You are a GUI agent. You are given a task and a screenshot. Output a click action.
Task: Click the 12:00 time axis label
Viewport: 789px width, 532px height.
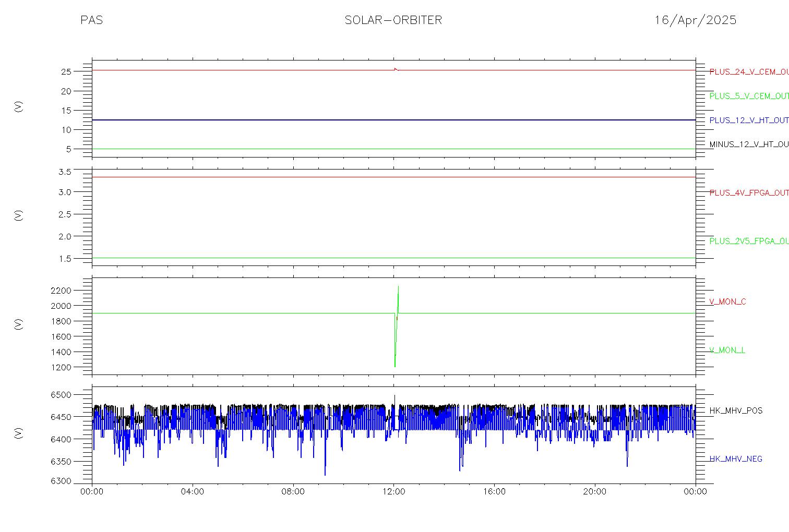click(393, 492)
